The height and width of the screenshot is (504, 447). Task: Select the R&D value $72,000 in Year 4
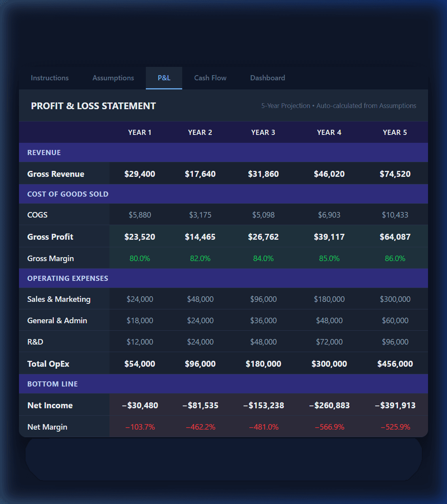coord(329,341)
